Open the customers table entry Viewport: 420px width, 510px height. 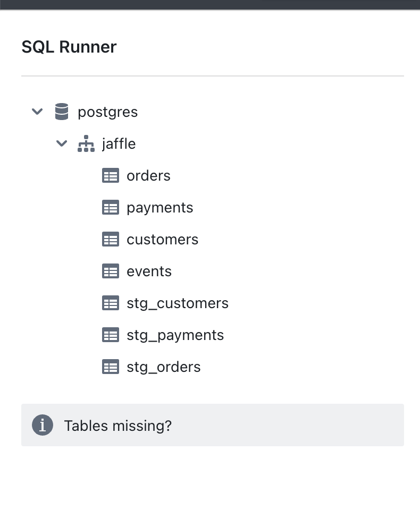162,239
